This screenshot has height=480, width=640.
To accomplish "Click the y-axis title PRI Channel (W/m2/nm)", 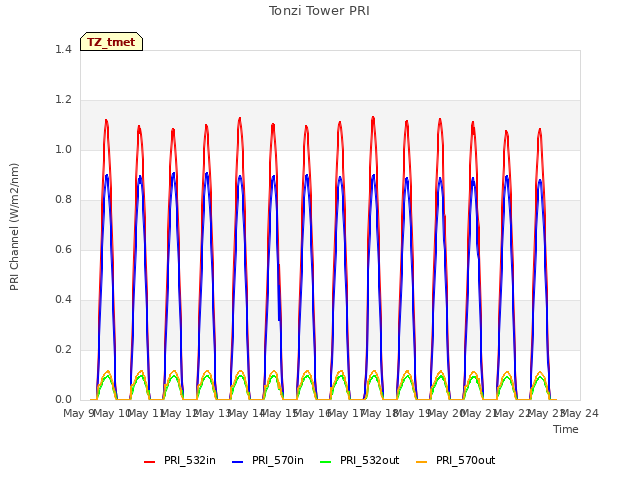I will coord(14,227).
